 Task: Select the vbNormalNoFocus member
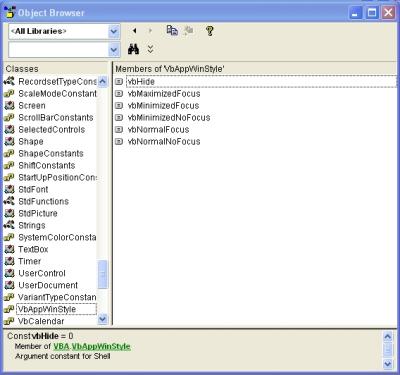coord(164,142)
